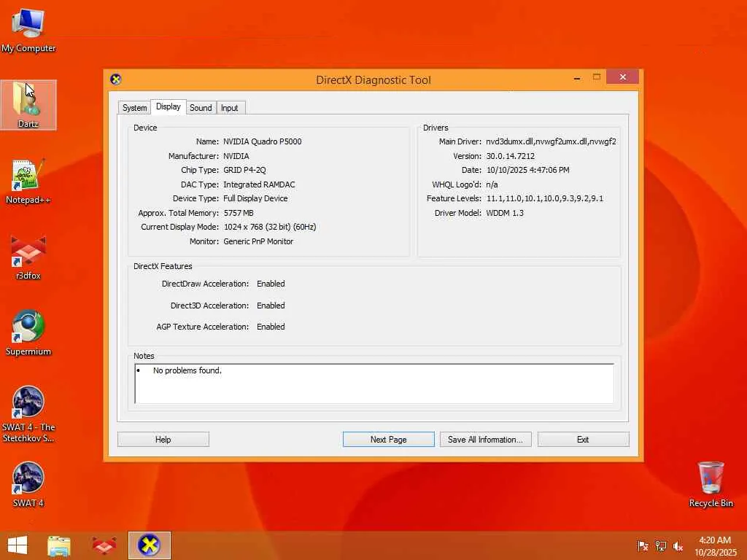
Task: Switch to the System tab
Action: 134,108
